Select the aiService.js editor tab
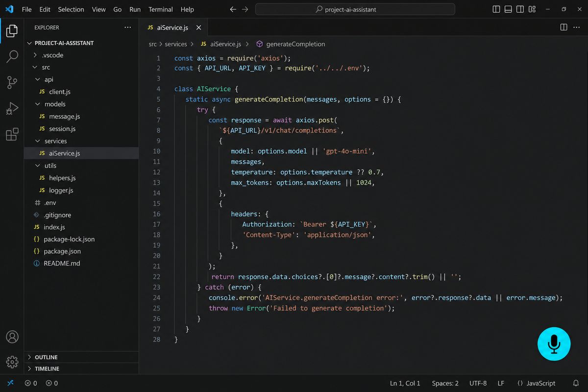 pyautogui.click(x=174, y=28)
